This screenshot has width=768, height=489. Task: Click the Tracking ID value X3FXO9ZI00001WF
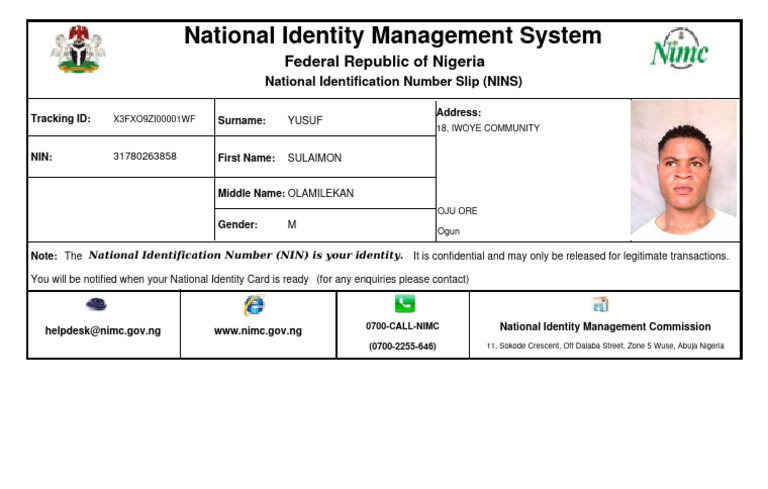tap(154, 119)
